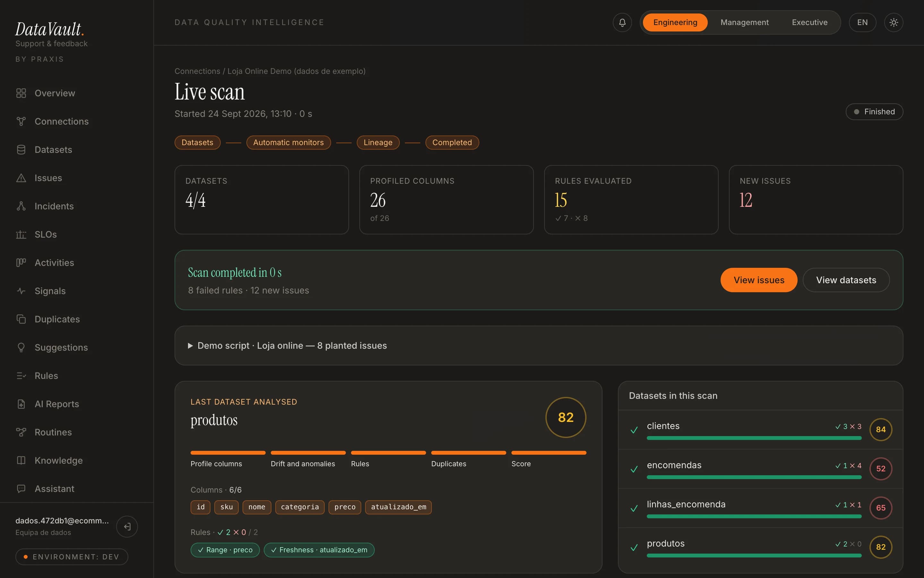
Task: Click the Activities board icon
Action: (x=21, y=263)
